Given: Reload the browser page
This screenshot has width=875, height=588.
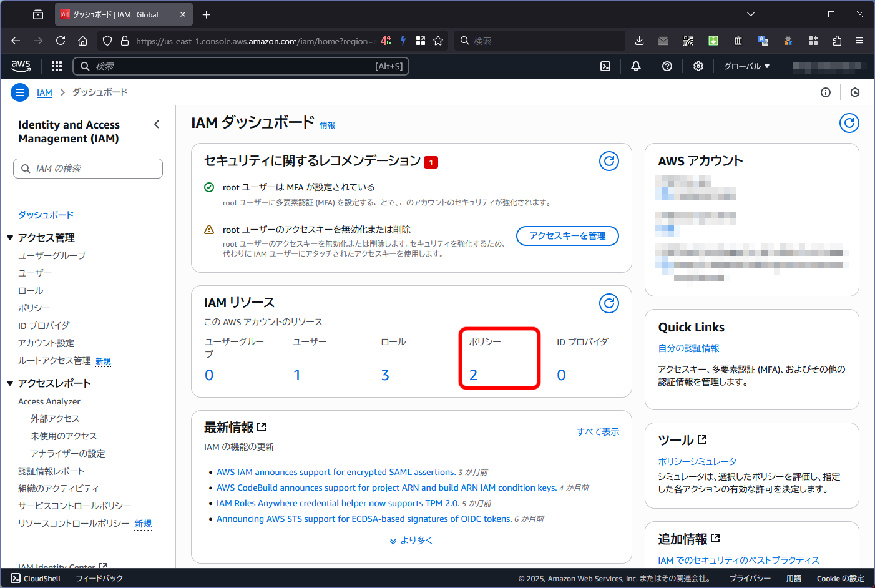Looking at the screenshot, I should pyautogui.click(x=61, y=41).
